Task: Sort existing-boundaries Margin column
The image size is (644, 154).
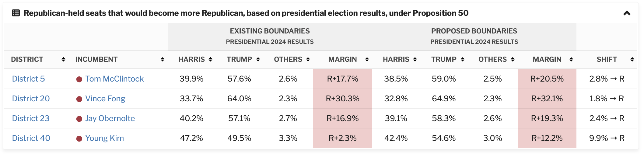Action: [367, 59]
